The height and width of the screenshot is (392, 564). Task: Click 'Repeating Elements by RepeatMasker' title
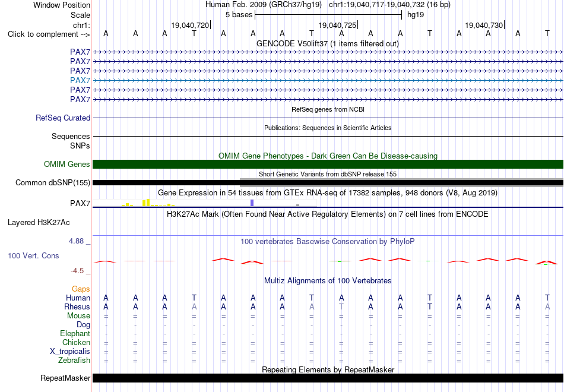coord(328,369)
